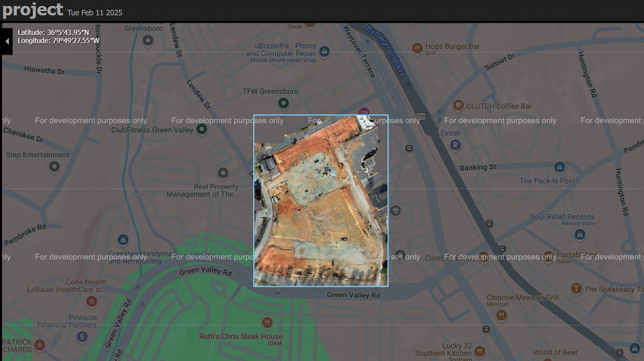Click World of Beer label

click(x=555, y=352)
